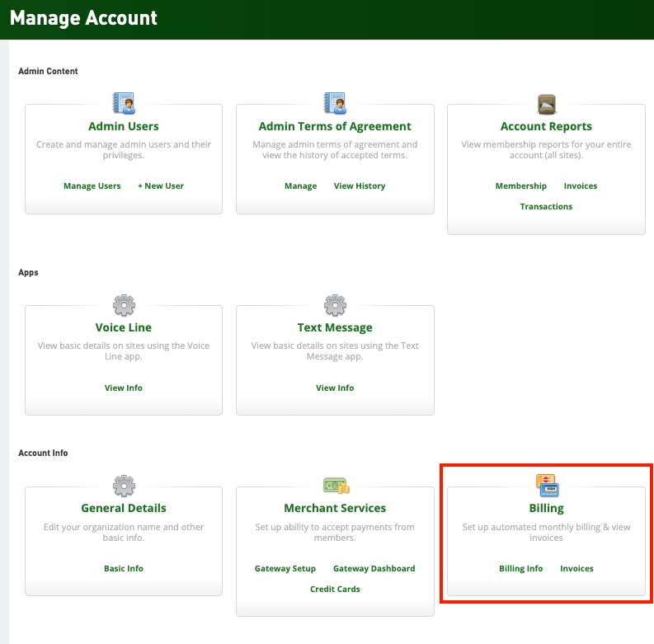Screen dimensions: 654x644
Task: Click the Manage Account page heading
Action: pos(83,18)
